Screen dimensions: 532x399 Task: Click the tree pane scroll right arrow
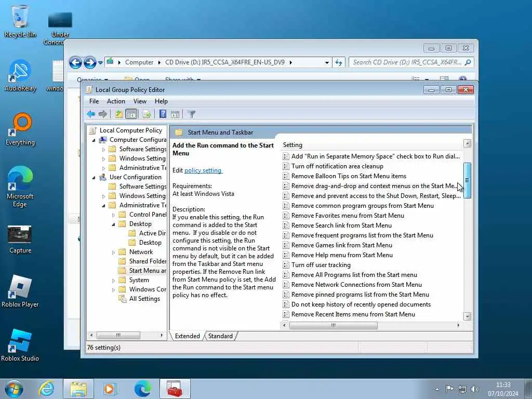pos(162,335)
